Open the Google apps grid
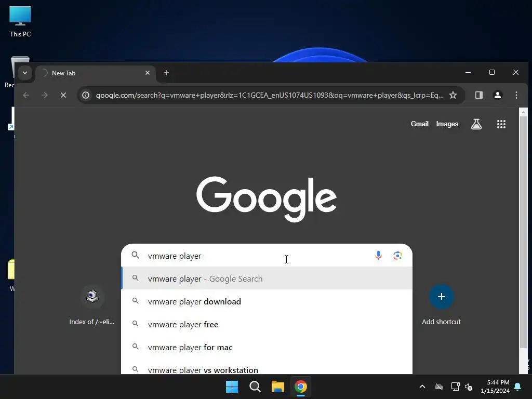532x399 pixels. point(501,124)
